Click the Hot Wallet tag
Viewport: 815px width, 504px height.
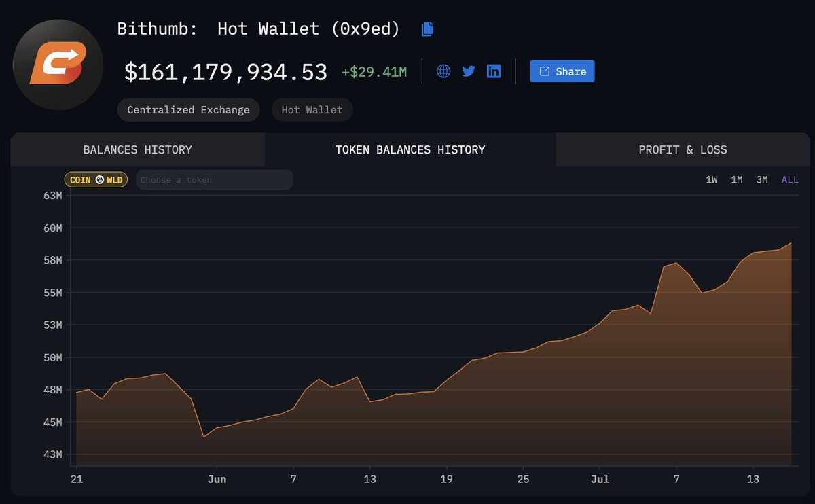coord(312,109)
